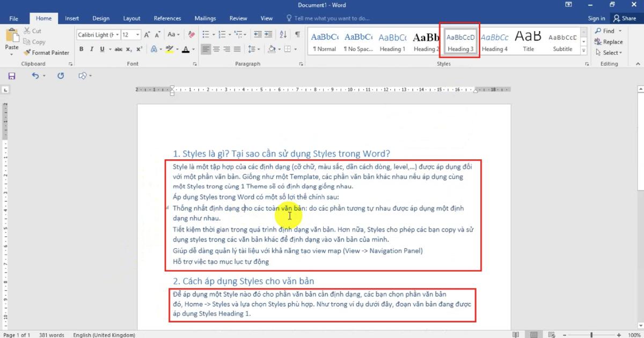Toggle bold formatting
644x338 pixels.
[81, 49]
